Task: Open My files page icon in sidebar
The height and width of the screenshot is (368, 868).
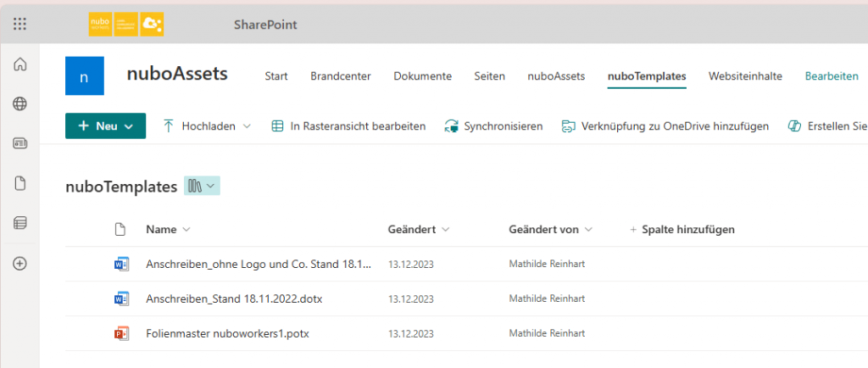Action: [20, 183]
